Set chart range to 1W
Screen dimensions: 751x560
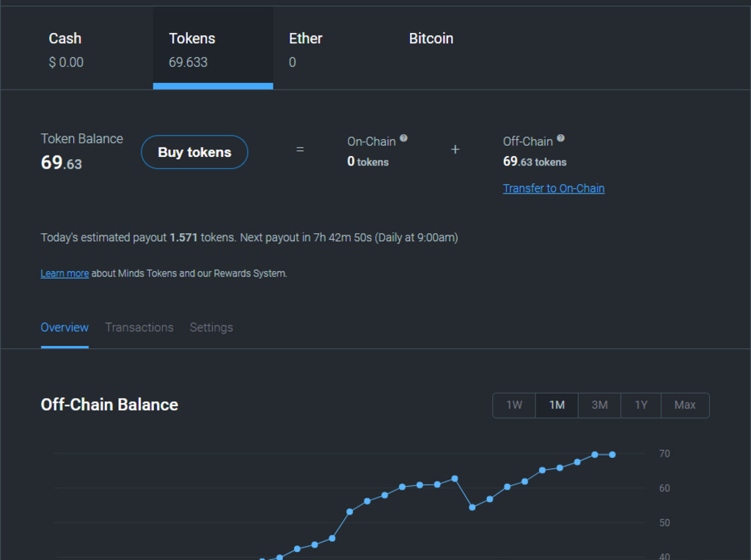[514, 405]
